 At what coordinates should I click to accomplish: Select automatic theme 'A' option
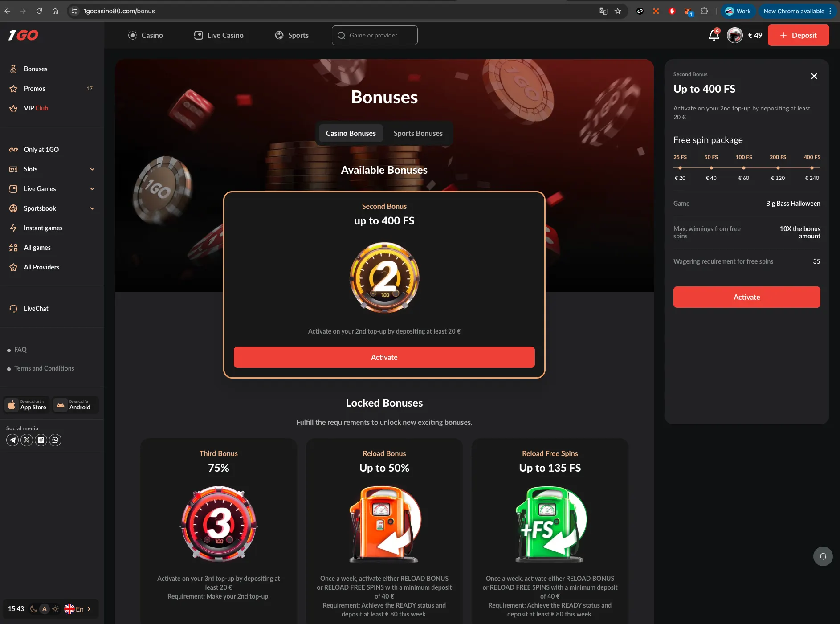point(44,609)
